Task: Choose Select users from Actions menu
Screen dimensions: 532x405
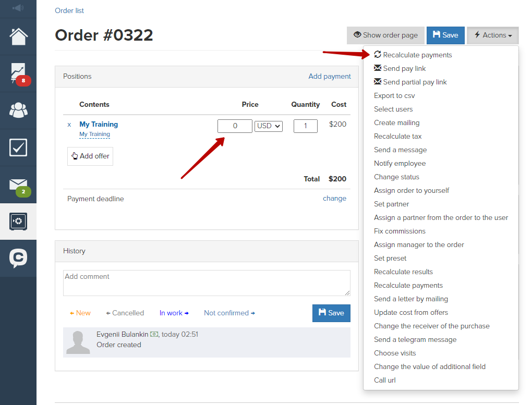Action: pos(393,109)
